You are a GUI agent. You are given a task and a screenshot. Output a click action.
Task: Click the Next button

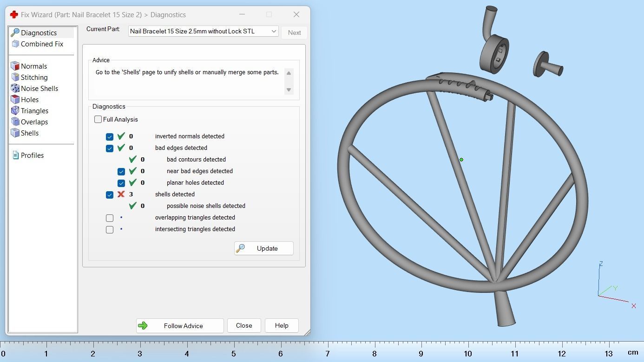(x=295, y=32)
